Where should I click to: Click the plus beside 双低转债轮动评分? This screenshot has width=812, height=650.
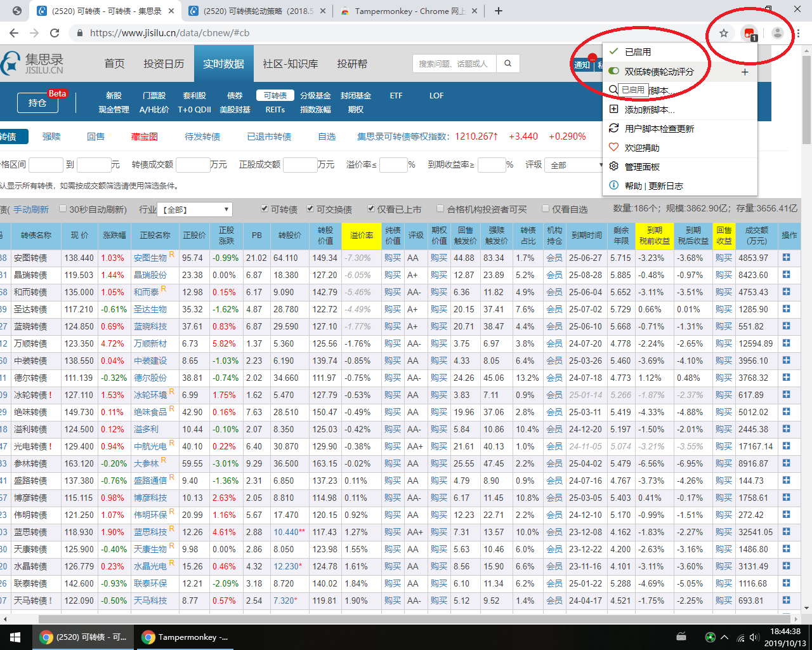point(745,72)
